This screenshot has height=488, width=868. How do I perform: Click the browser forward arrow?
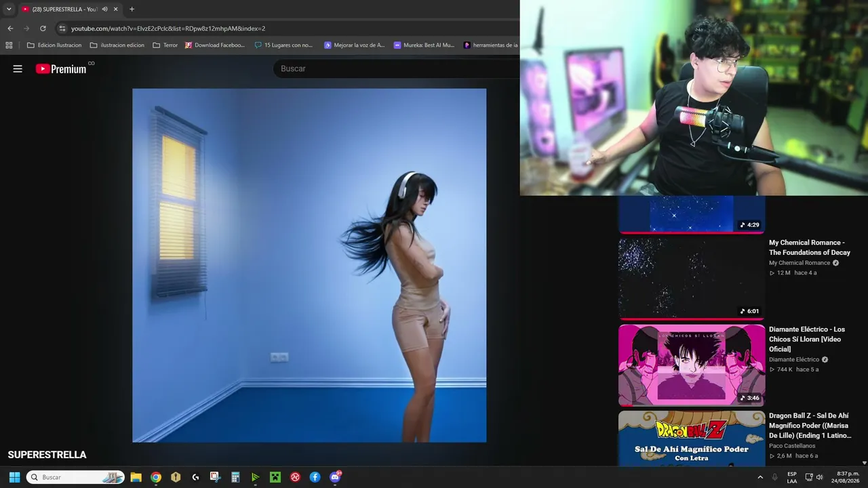click(x=26, y=28)
